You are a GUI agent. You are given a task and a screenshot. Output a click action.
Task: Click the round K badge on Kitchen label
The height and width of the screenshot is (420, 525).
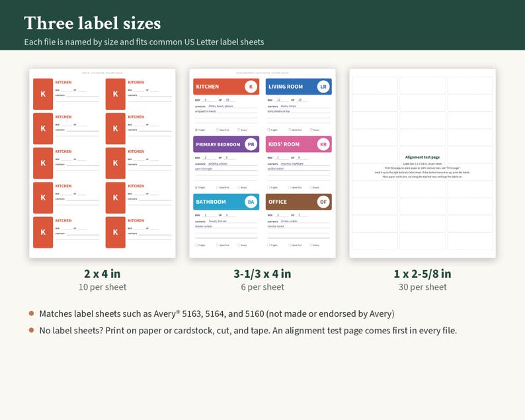251,87
